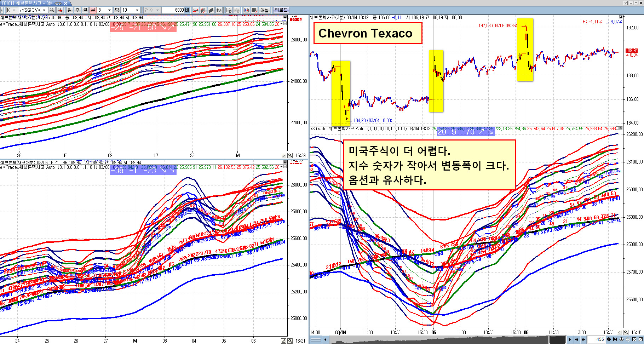Screen dimensions: 644x344
Task: Click the volume bars chart icon
Action: (211, 10)
